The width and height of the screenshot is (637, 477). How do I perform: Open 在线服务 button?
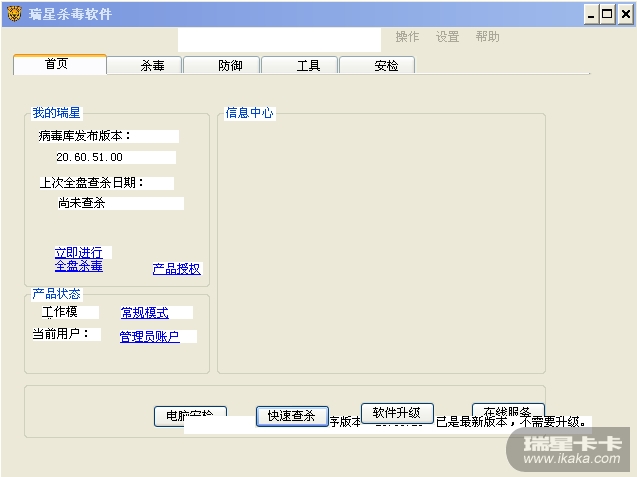[507, 412]
